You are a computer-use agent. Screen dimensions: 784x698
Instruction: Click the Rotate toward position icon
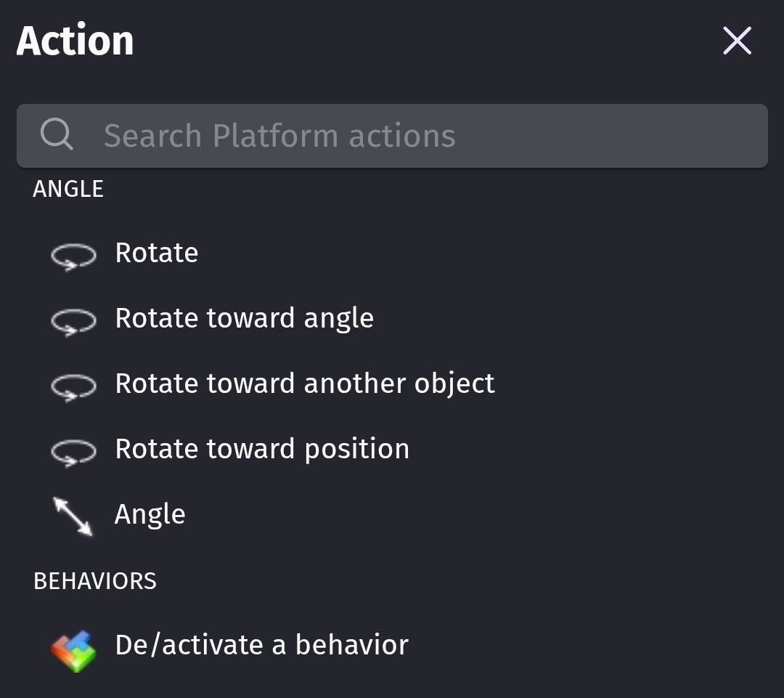73,453
